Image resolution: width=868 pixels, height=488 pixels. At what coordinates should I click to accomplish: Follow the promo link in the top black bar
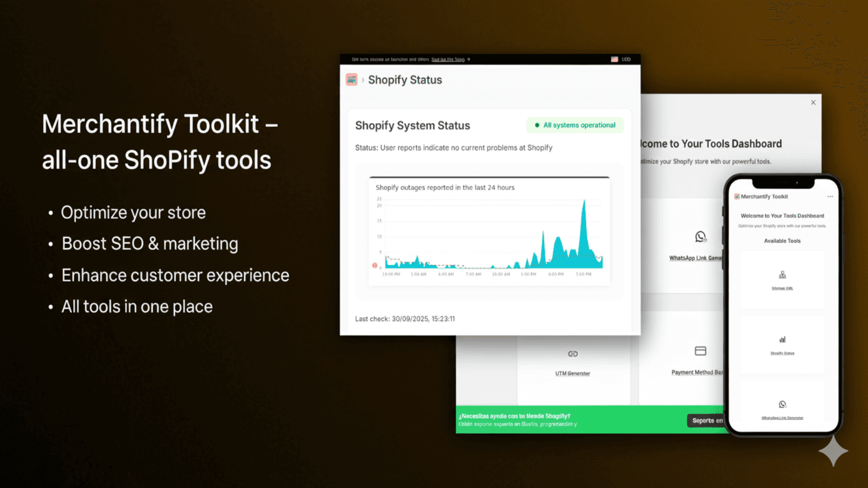448,59
